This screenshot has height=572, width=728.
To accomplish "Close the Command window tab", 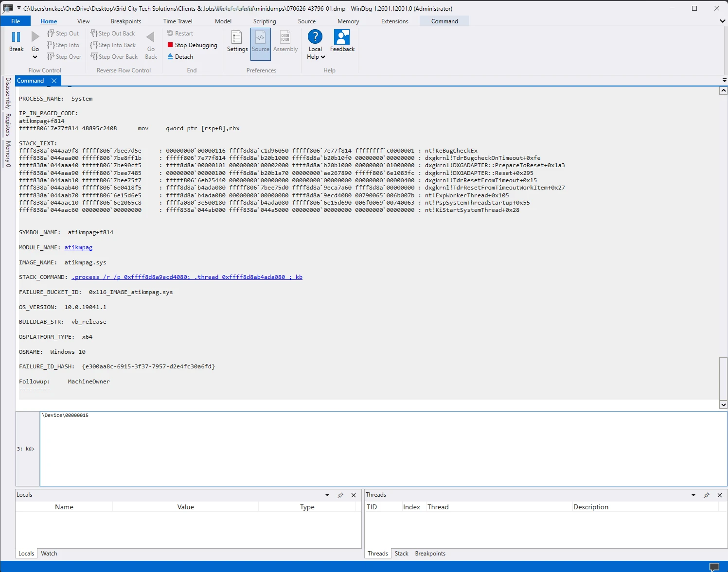I will click(54, 81).
